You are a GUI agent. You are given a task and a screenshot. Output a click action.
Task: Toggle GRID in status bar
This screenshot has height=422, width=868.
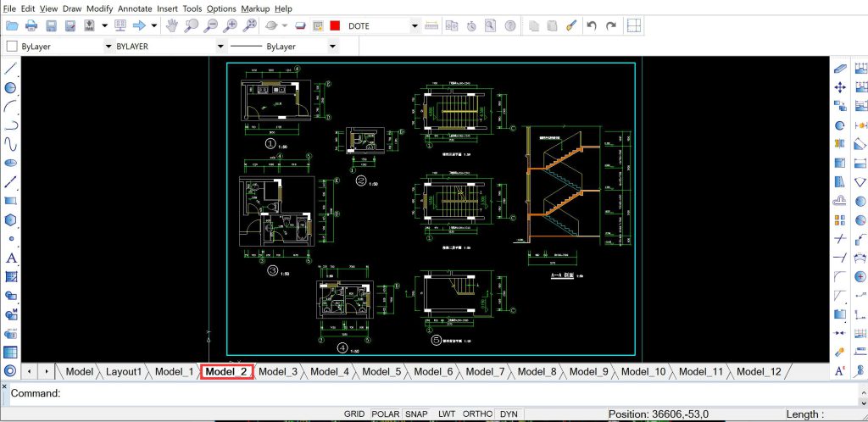[354, 414]
